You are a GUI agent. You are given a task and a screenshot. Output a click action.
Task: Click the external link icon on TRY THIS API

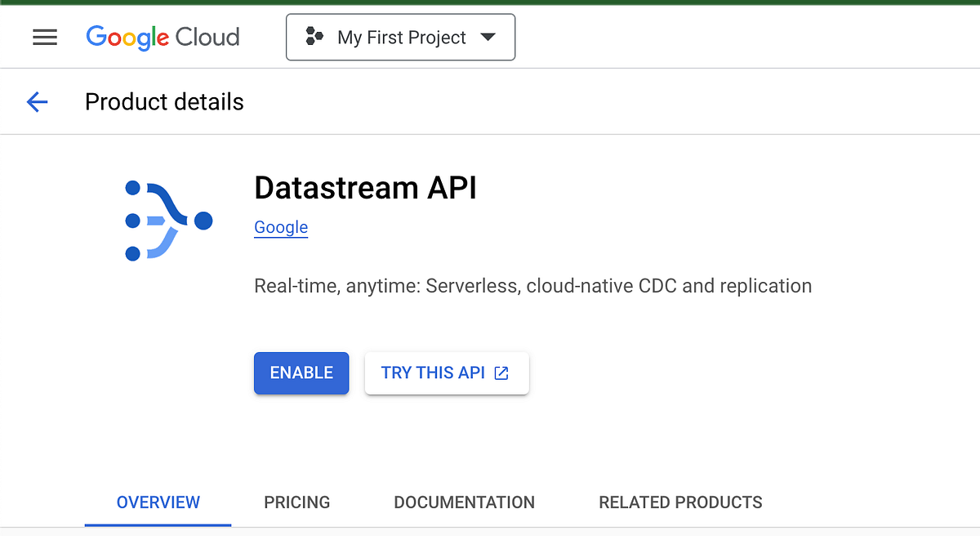pos(501,373)
